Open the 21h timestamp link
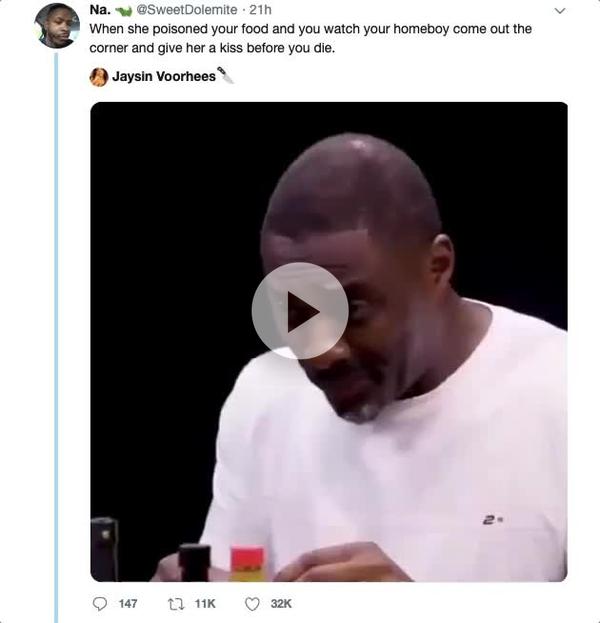The height and width of the screenshot is (623, 600). (261, 10)
